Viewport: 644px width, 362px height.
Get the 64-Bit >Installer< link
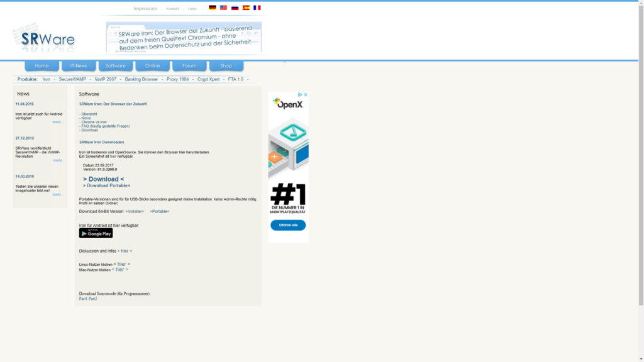135,211
